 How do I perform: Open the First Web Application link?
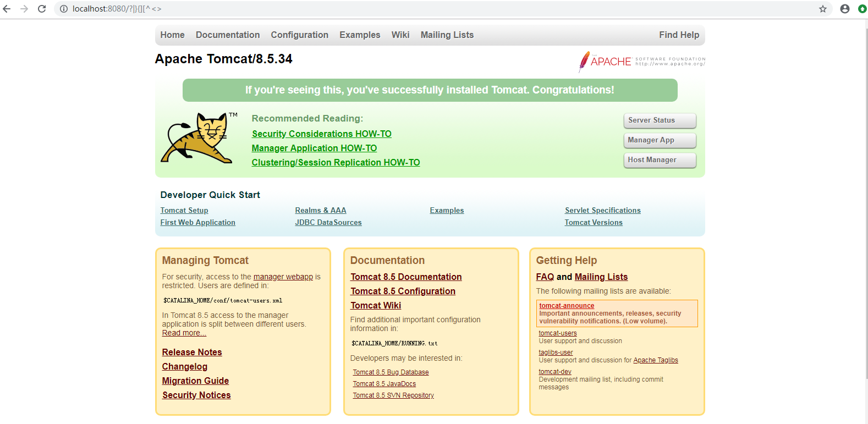198,222
